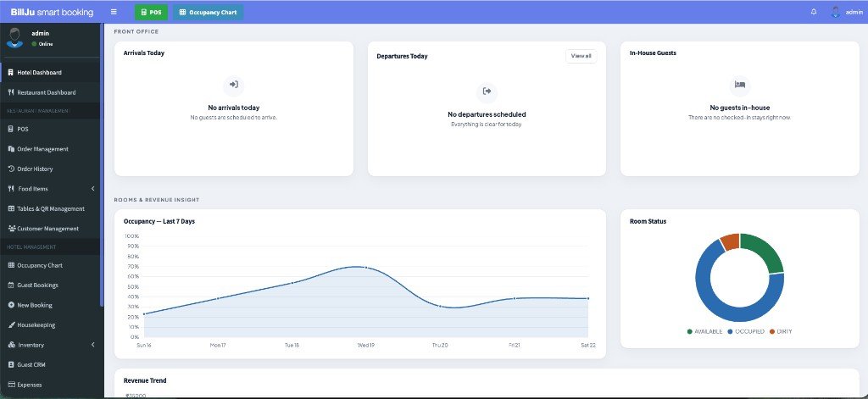This screenshot has width=868, height=399.
Task: Open Tables & QR Management in sidebar
Action: [50, 208]
